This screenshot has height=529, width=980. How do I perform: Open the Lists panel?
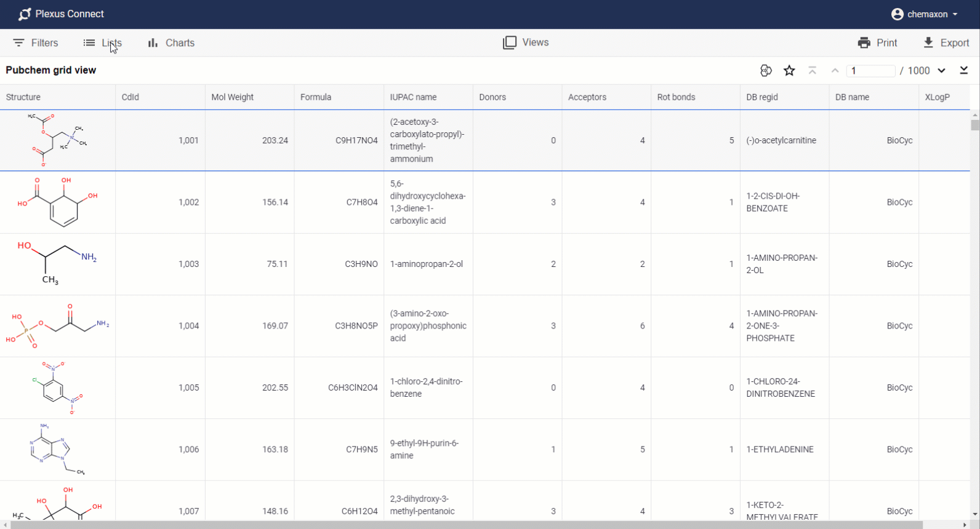click(x=103, y=43)
